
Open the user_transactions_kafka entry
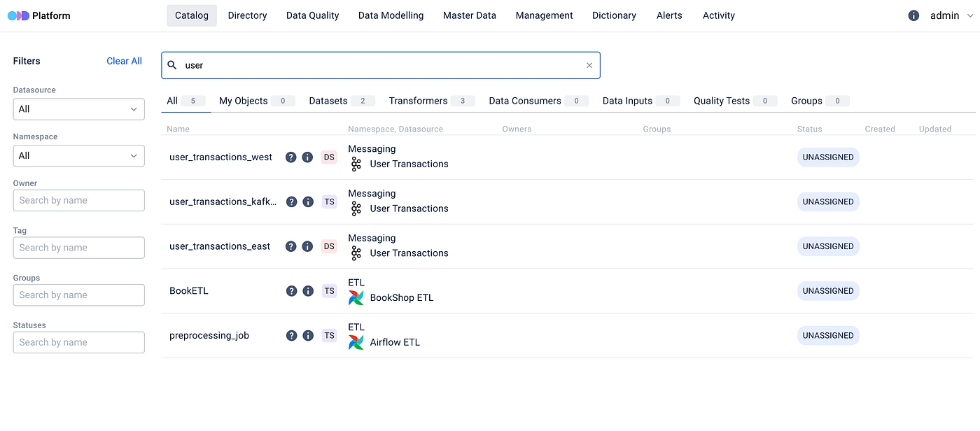(223, 202)
